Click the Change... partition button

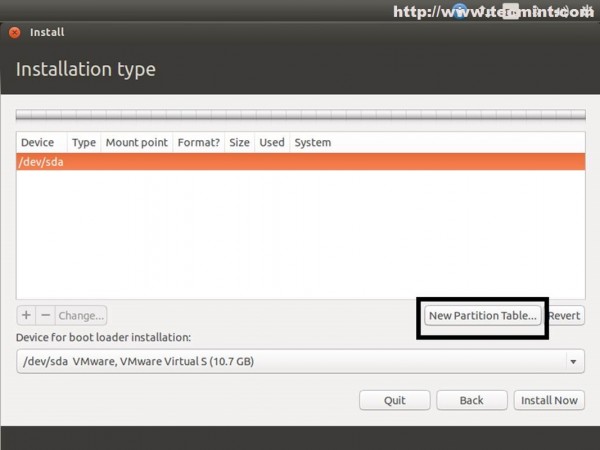[81, 315]
